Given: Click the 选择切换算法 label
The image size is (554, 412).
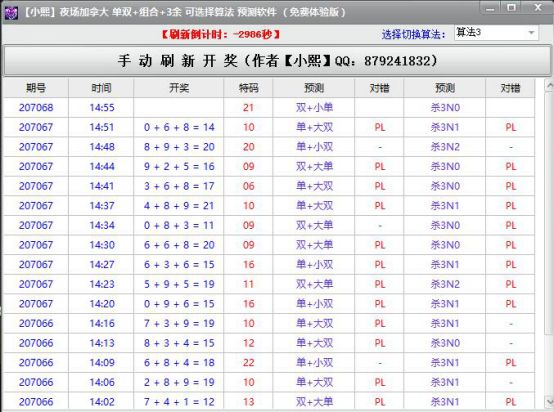Looking at the screenshot, I should 413,34.
